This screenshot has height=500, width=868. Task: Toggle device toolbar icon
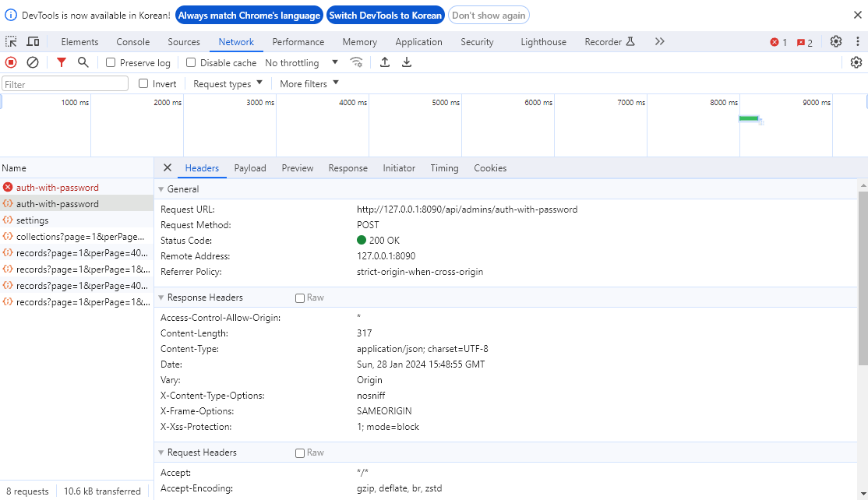point(34,41)
